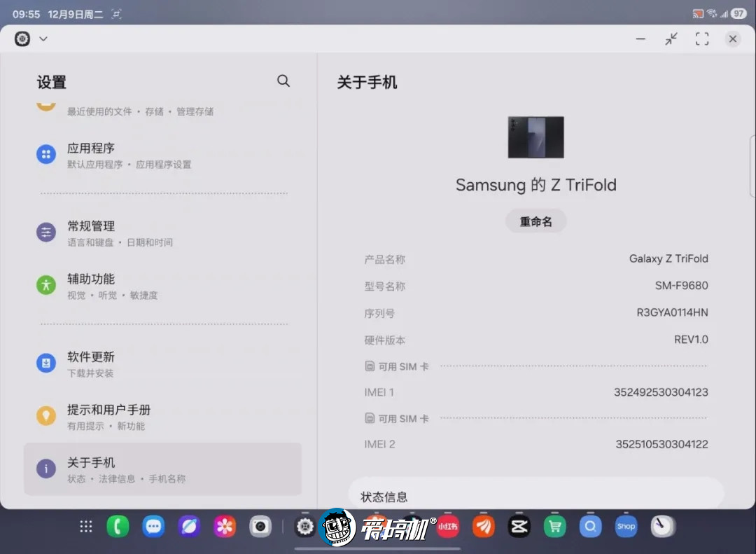Open 应用程序 settings via its blue icon
The height and width of the screenshot is (554, 756).
point(46,154)
